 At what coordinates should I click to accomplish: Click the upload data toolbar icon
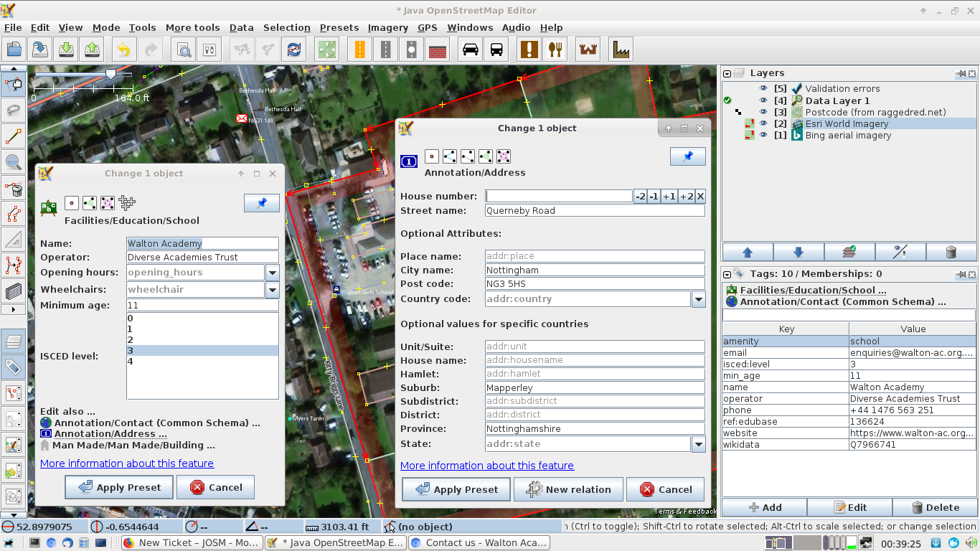click(93, 50)
